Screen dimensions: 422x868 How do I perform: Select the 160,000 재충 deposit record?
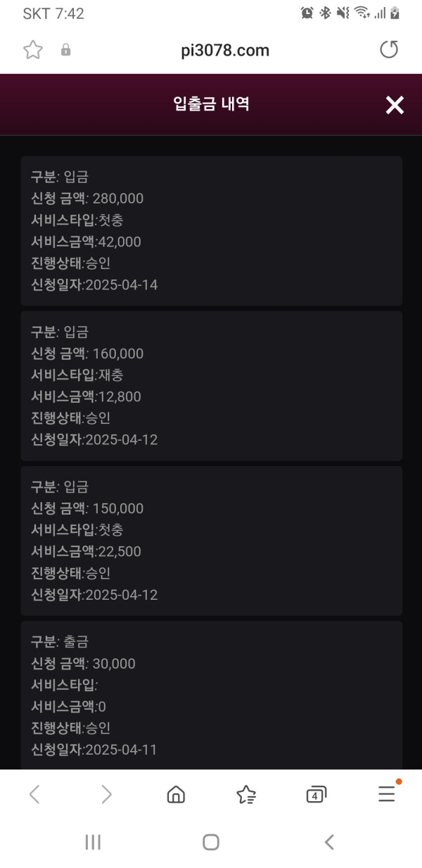click(x=211, y=386)
